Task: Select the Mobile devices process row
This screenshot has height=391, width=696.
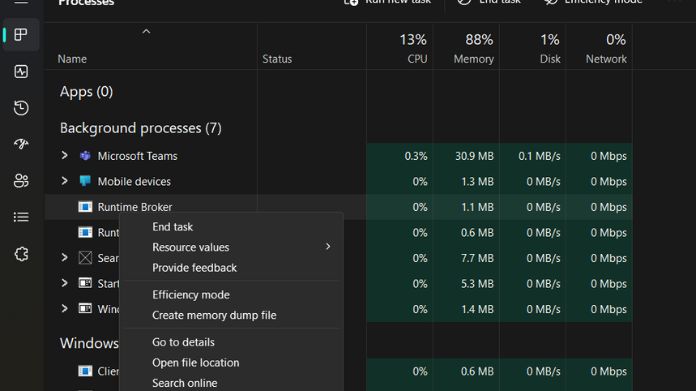Action: (x=338, y=181)
